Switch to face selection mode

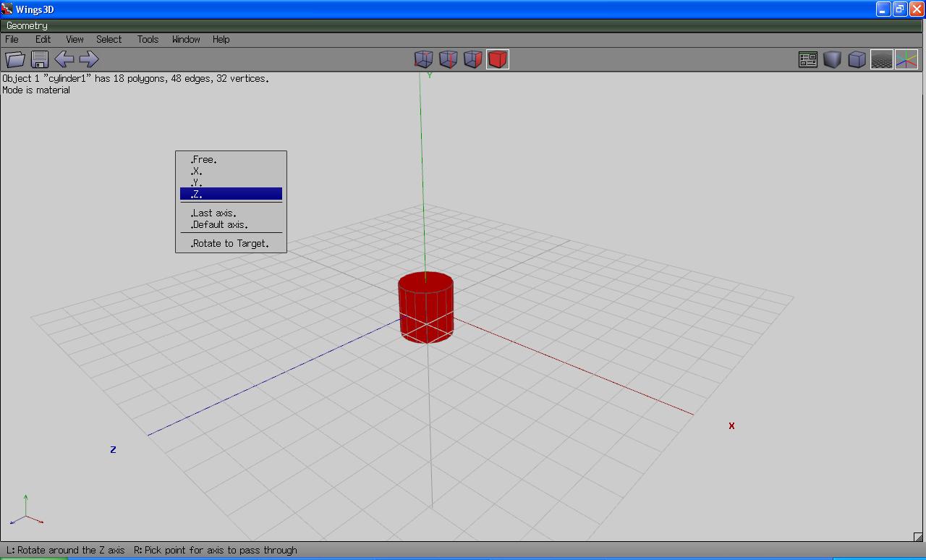pos(472,59)
